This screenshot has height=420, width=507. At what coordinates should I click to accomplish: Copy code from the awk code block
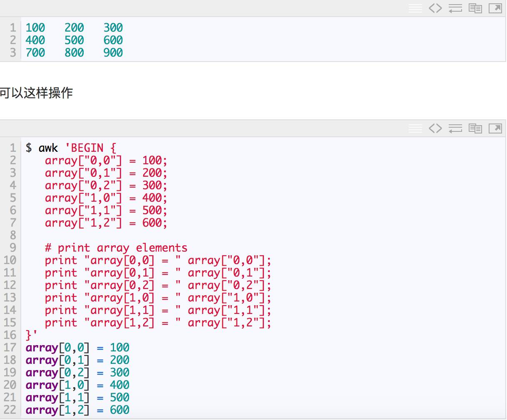(x=475, y=128)
